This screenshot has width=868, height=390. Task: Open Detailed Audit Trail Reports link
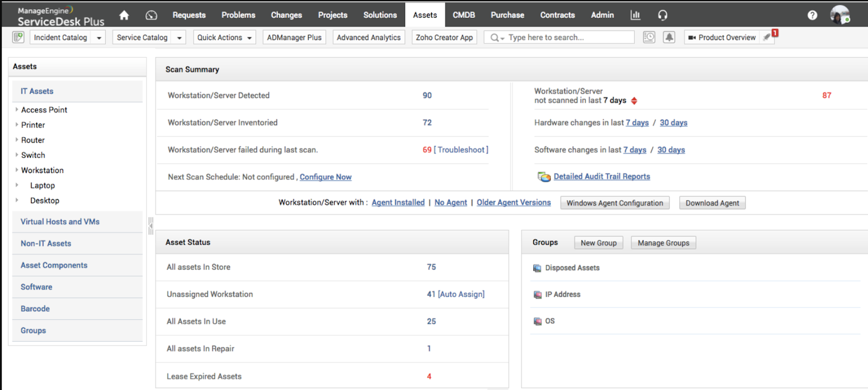coord(602,177)
